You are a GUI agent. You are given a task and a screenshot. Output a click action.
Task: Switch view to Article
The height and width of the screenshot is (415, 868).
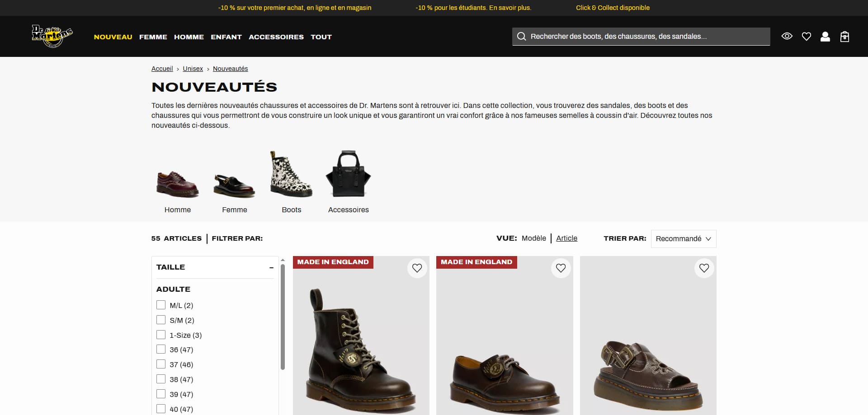point(566,238)
